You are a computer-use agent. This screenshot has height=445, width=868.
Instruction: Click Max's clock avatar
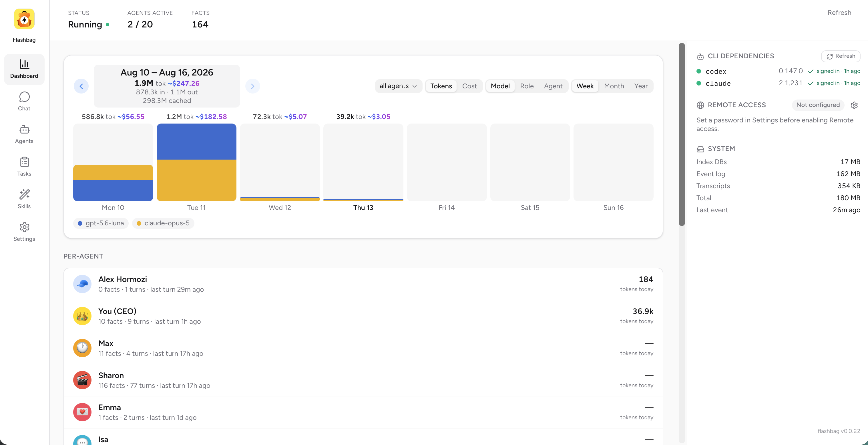(82, 348)
